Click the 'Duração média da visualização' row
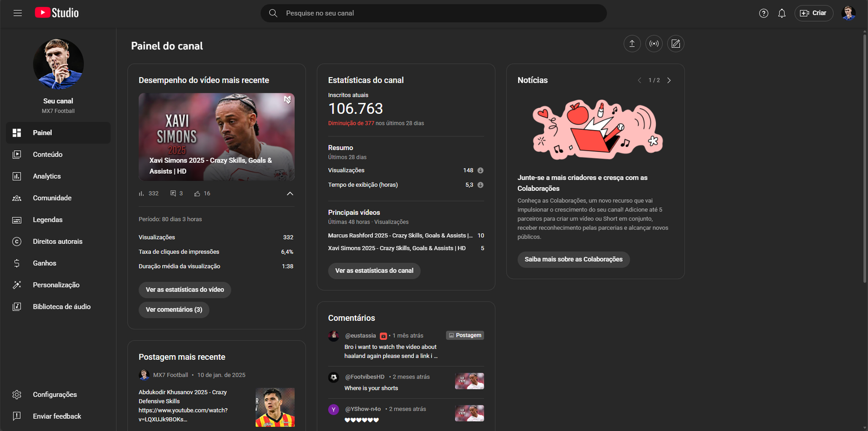This screenshot has height=431, width=868. [216, 266]
